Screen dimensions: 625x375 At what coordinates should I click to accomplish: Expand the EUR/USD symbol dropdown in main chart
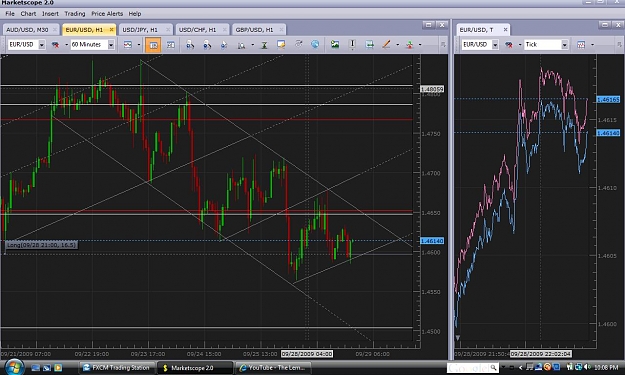pyautogui.click(x=41, y=45)
